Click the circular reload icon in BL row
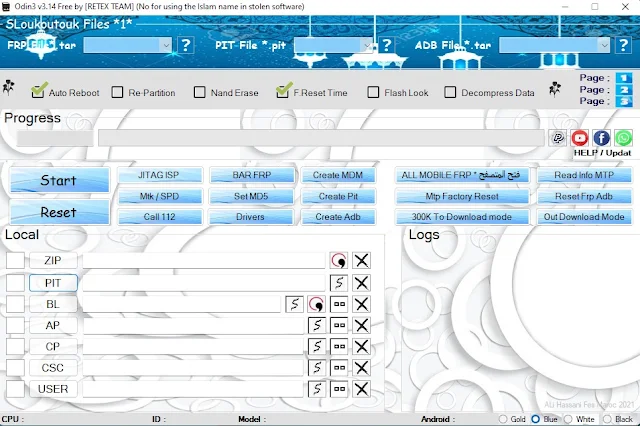This screenshot has width=640, height=426. [x=316, y=304]
